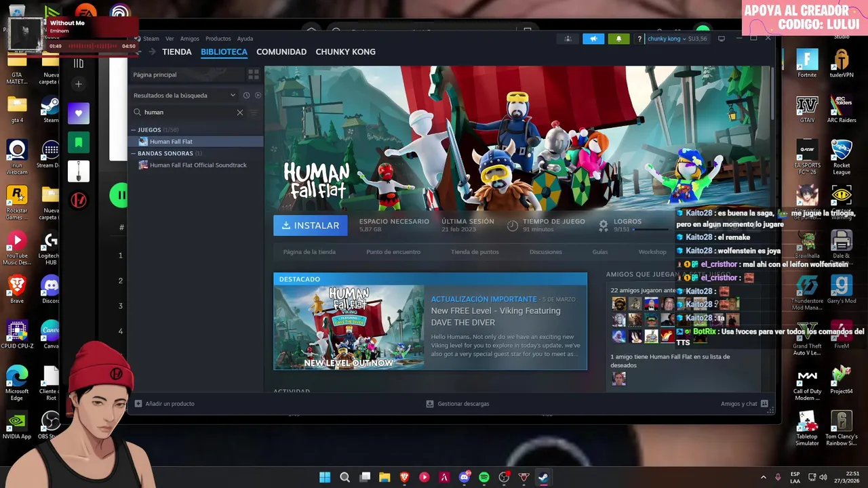The height and width of the screenshot is (488, 868).
Task: Open the Ver menu
Action: tap(170, 39)
